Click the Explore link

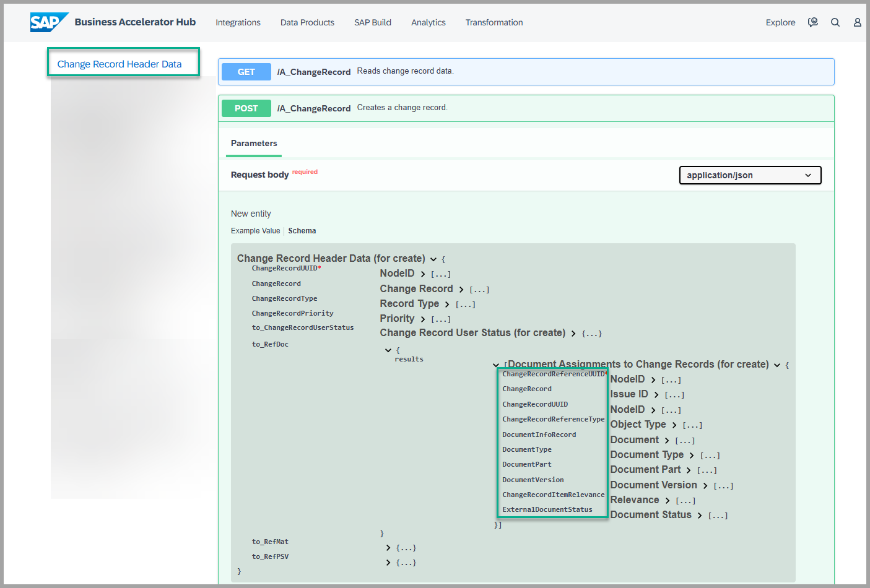pos(780,22)
